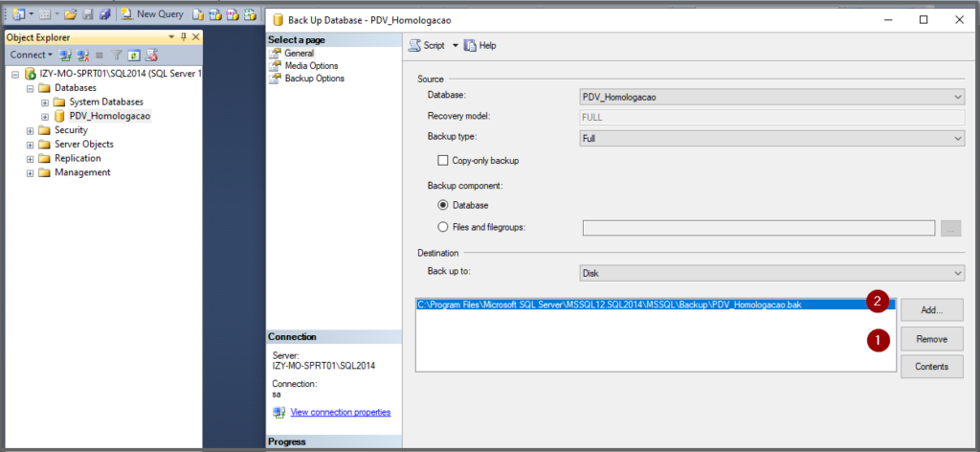Screen dimensions: 980x452
Task: Click the New Project toolbar icon
Action: pos(19,13)
